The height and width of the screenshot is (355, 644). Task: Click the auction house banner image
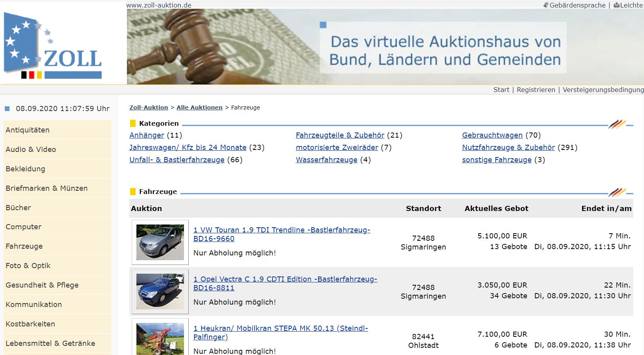click(385, 46)
